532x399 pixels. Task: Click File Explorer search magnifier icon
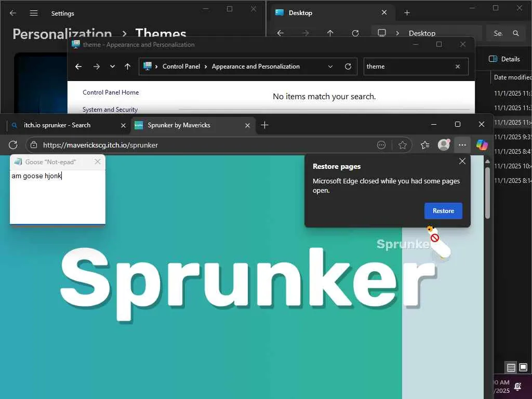point(516,33)
